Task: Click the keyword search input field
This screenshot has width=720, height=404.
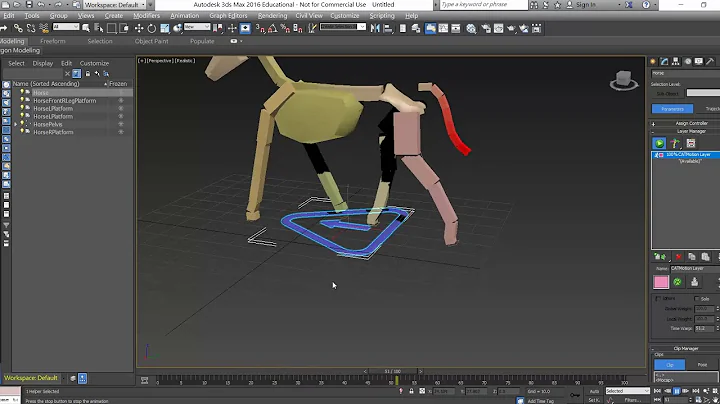Action: 484,5
